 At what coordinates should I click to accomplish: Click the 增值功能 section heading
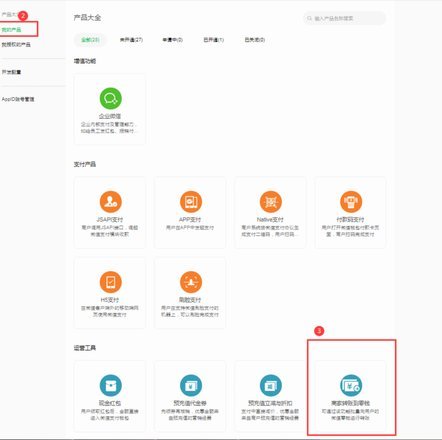pyautogui.click(x=85, y=61)
